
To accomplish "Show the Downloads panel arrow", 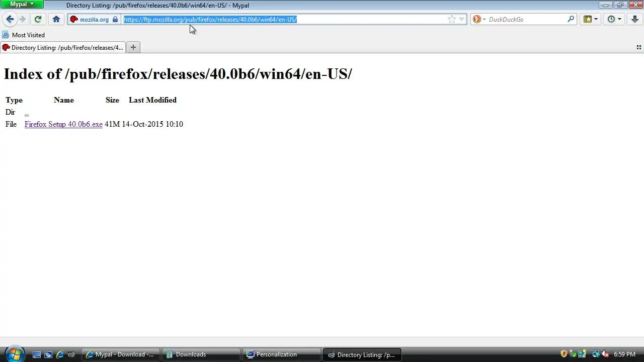I will click(x=634, y=19).
